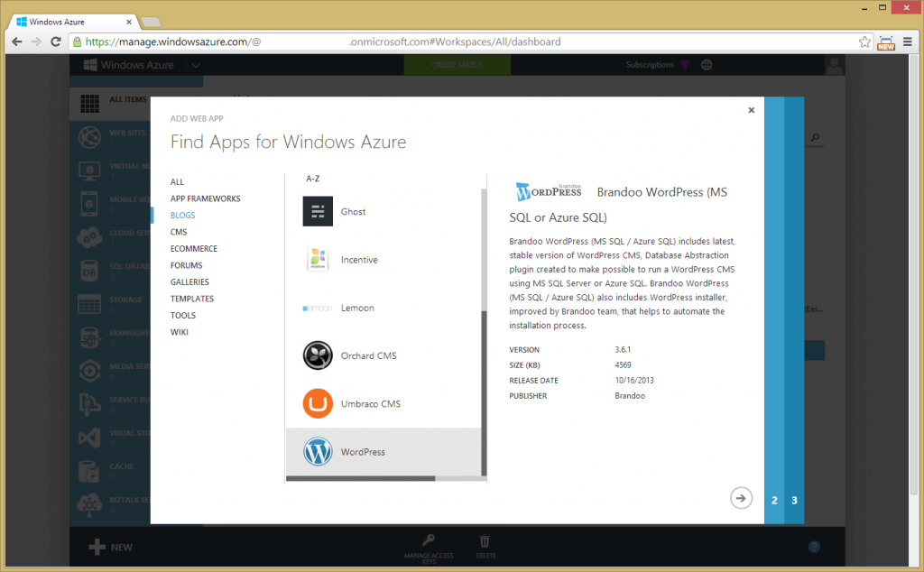Click the version value 3.6.1
Image resolution: width=924 pixels, height=572 pixels.
tap(623, 349)
